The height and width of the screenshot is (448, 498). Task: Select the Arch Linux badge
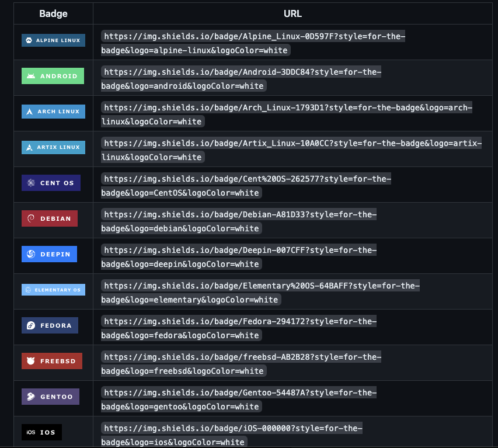(53, 112)
